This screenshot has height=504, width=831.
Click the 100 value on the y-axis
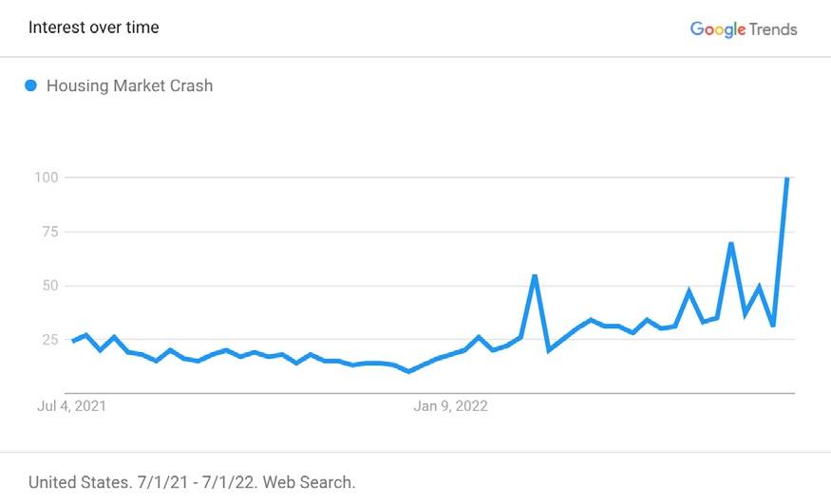point(47,177)
